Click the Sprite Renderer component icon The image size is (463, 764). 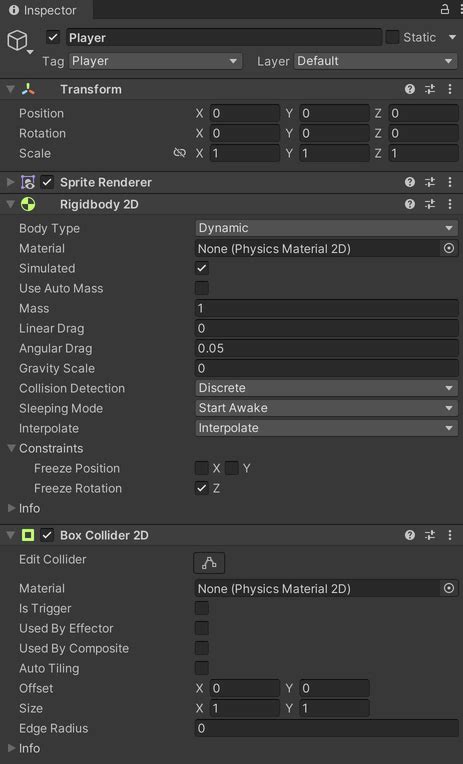coord(28,182)
